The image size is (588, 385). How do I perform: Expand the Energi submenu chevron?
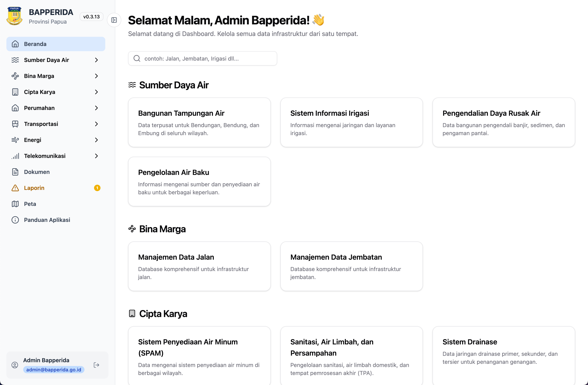[x=96, y=140]
